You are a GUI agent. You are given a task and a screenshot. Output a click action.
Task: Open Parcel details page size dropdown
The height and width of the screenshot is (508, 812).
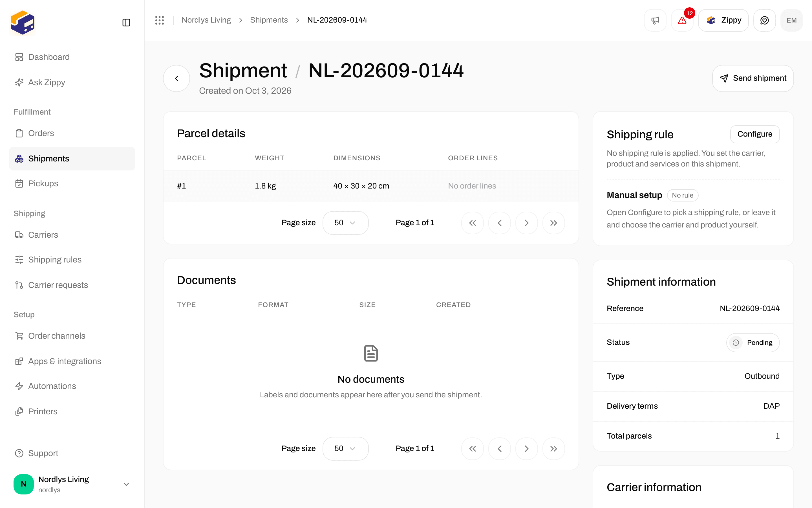coord(345,223)
